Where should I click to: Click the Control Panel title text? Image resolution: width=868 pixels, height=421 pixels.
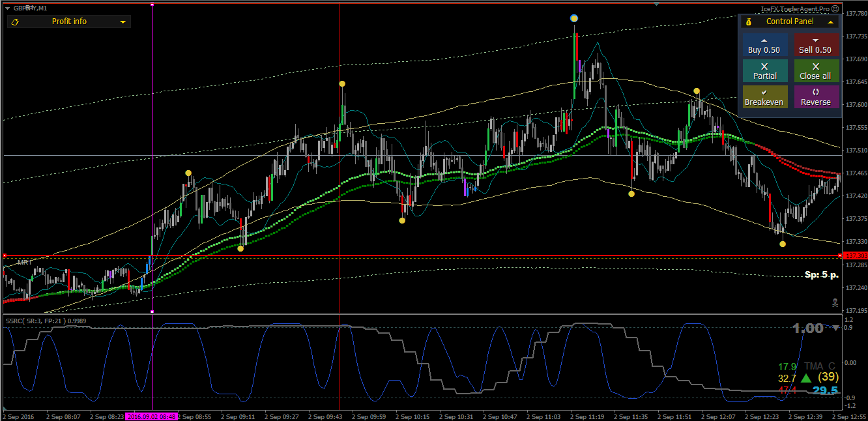coord(790,22)
